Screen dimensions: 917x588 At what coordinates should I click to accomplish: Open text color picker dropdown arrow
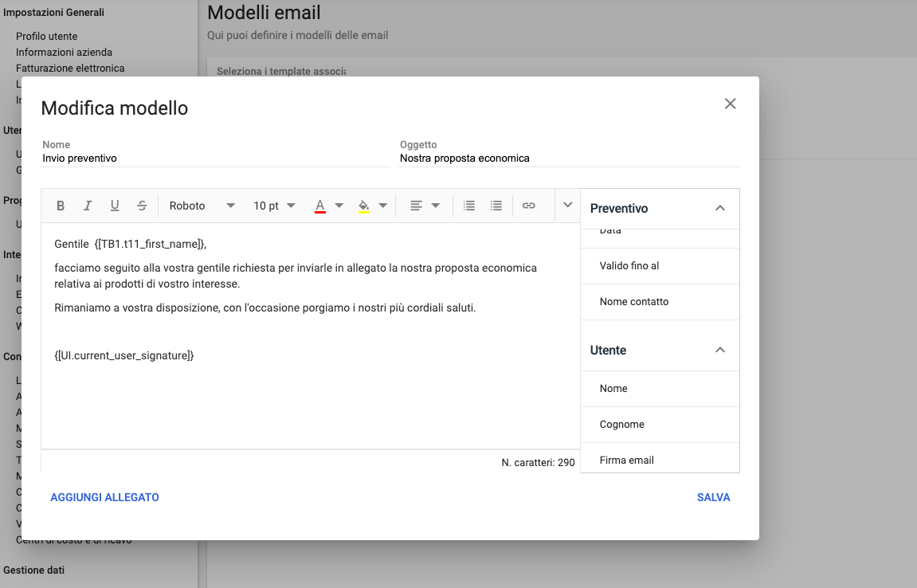(339, 206)
